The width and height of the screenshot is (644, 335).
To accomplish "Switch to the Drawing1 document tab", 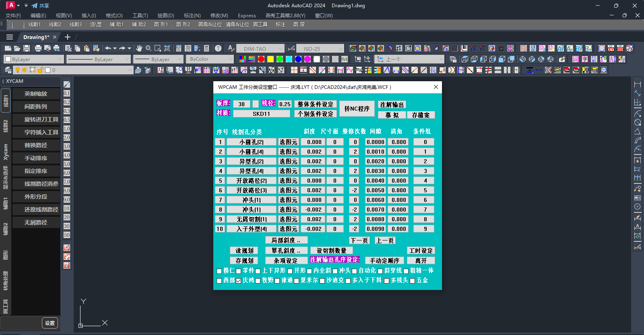I will [x=36, y=37].
